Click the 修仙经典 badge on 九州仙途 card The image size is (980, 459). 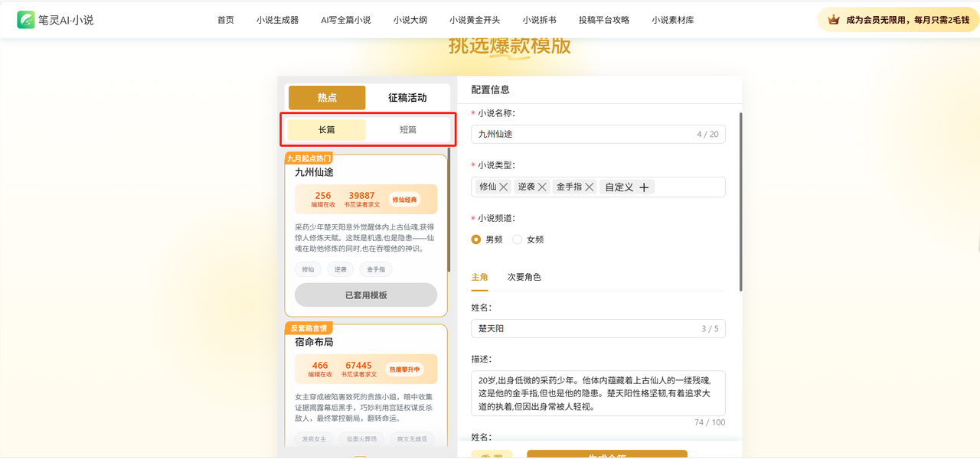pyautogui.click(x=405, y=200)
